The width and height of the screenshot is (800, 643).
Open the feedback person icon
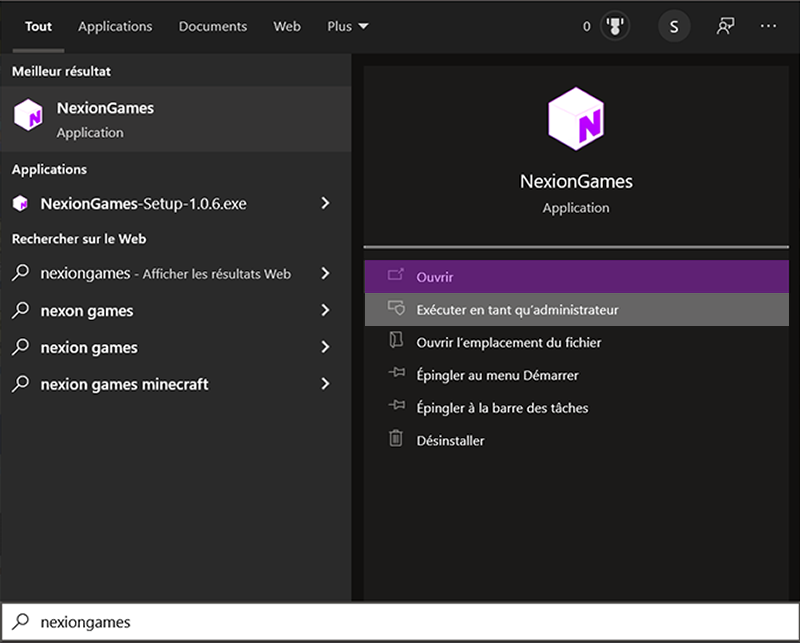pyautogui.click(x=726, y=26)
